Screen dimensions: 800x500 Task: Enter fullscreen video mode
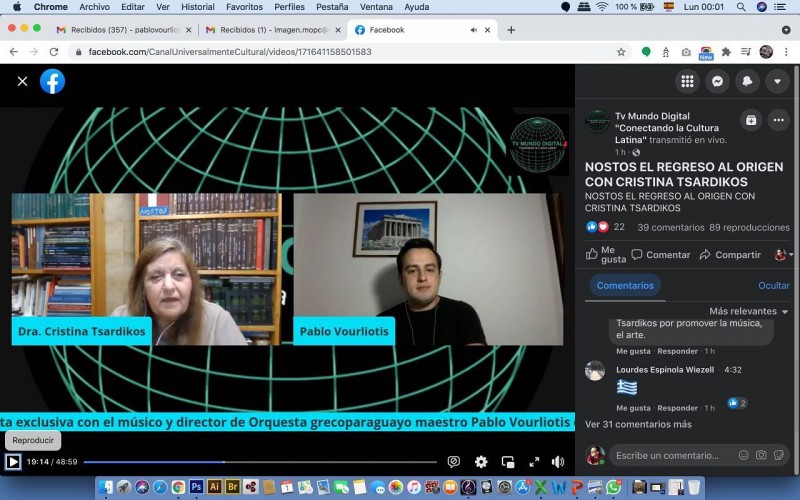click(x=533, y=462)
